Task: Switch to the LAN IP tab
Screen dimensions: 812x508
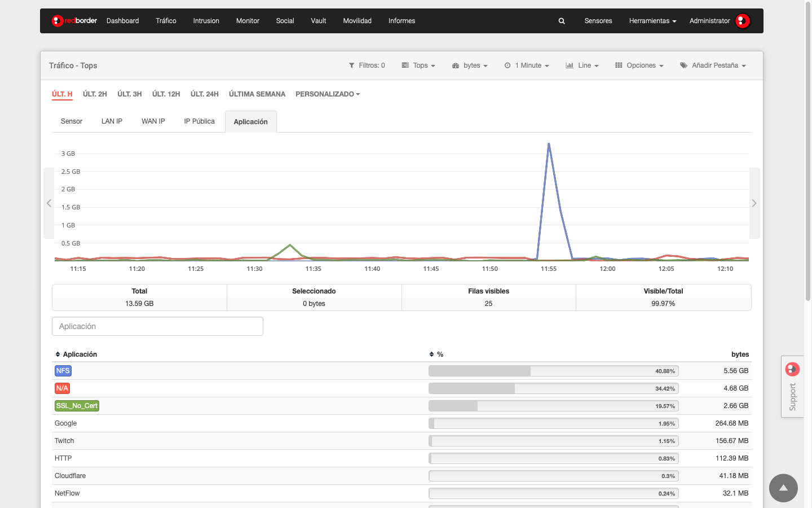Action: pos(112,121)
